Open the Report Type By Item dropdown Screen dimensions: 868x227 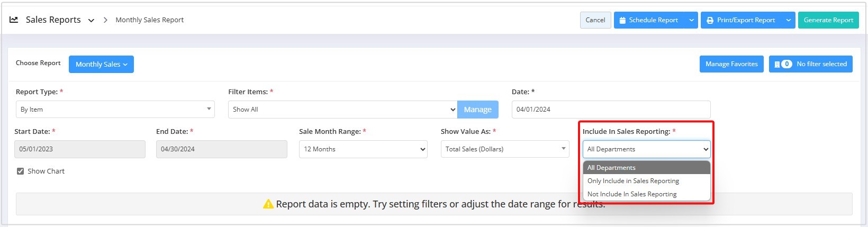coord(115,110)
